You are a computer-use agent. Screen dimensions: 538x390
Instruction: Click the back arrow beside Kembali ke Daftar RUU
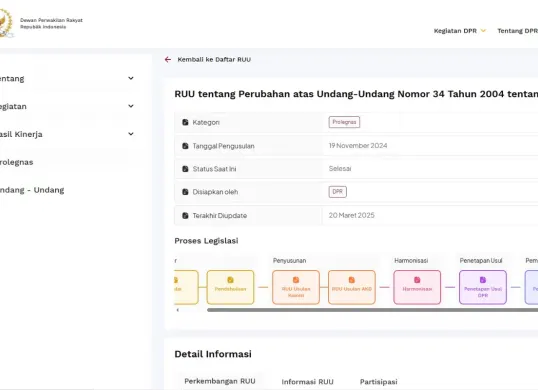168,59
